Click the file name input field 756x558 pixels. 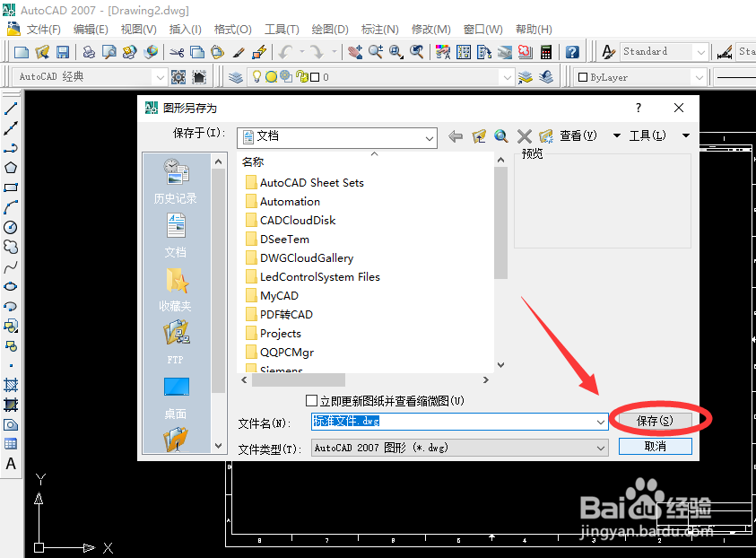453,422
